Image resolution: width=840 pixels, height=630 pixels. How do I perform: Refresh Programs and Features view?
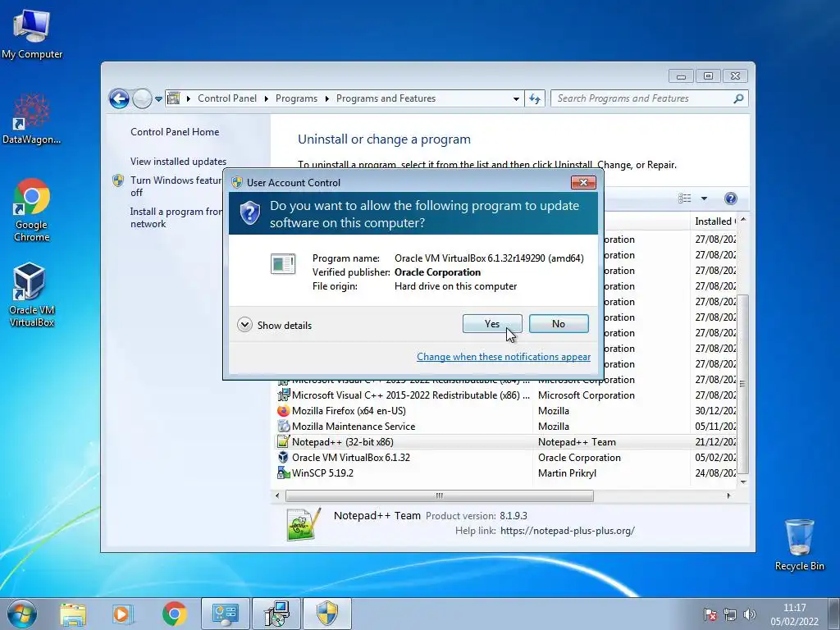click(x=535, y=98)
